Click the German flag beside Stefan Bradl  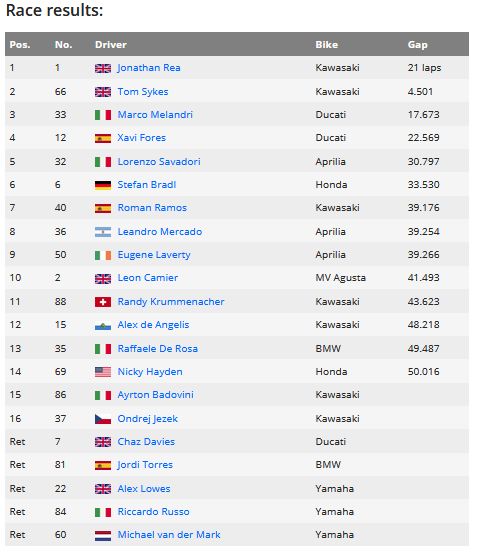click(x=103, y=185)
